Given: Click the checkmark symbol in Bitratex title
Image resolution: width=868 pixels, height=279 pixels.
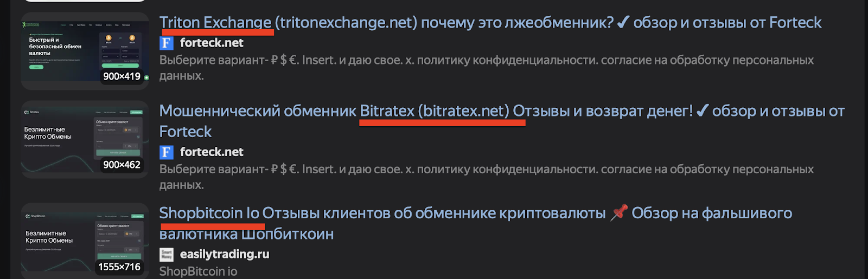Looking at the screenshot, I should coord(702,111).
